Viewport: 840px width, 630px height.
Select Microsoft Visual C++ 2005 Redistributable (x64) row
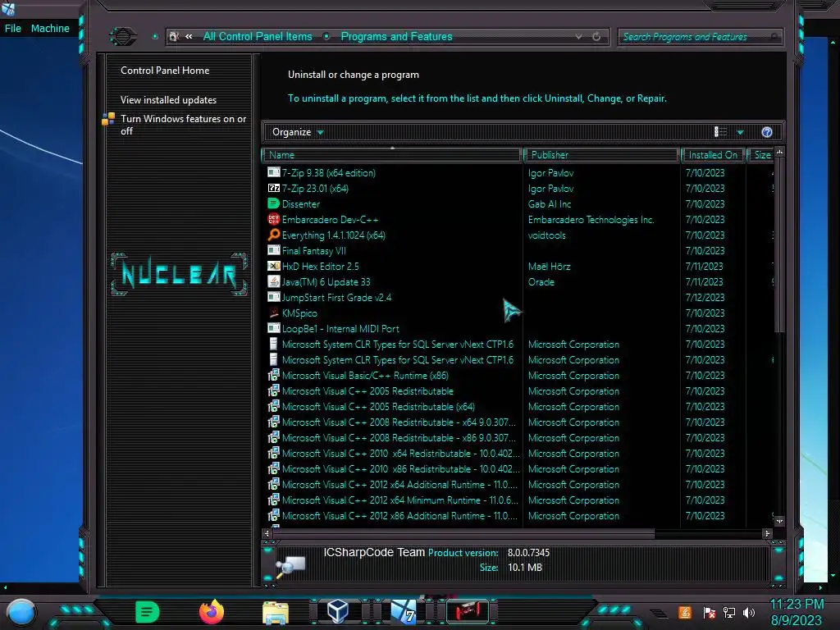tap(518, 407)
